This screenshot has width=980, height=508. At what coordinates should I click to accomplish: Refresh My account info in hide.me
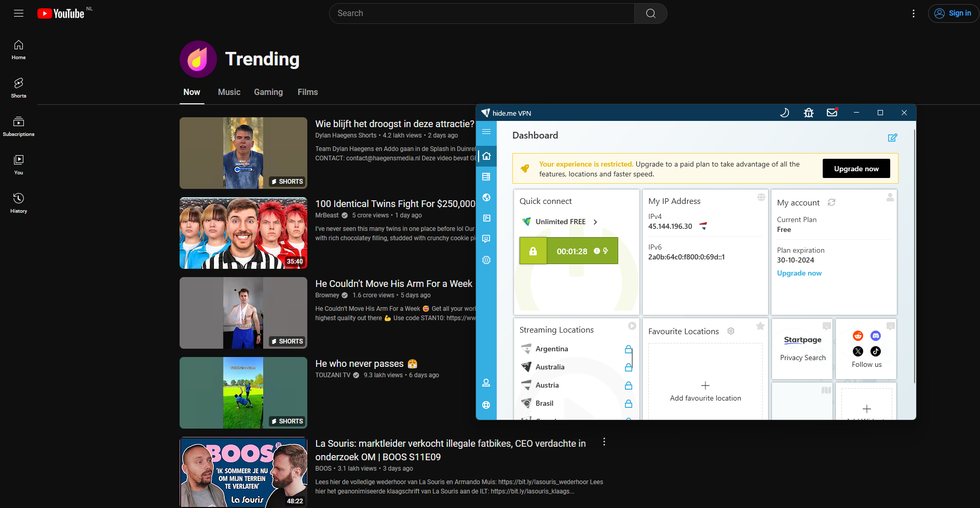point(832,202)
